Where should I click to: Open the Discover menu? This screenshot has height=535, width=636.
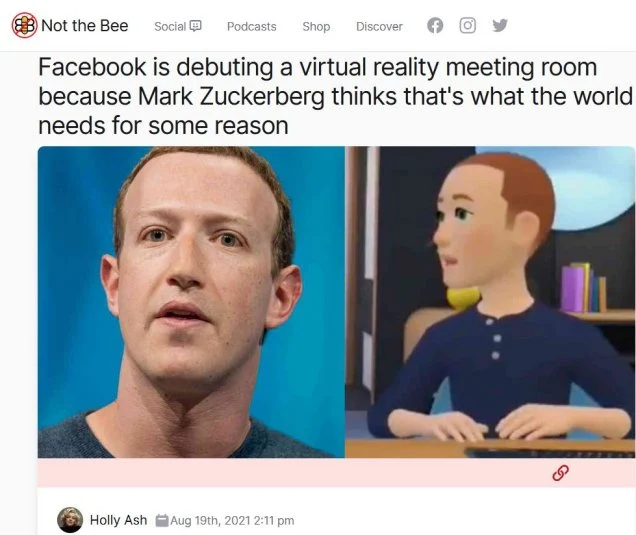click(379, 26)
